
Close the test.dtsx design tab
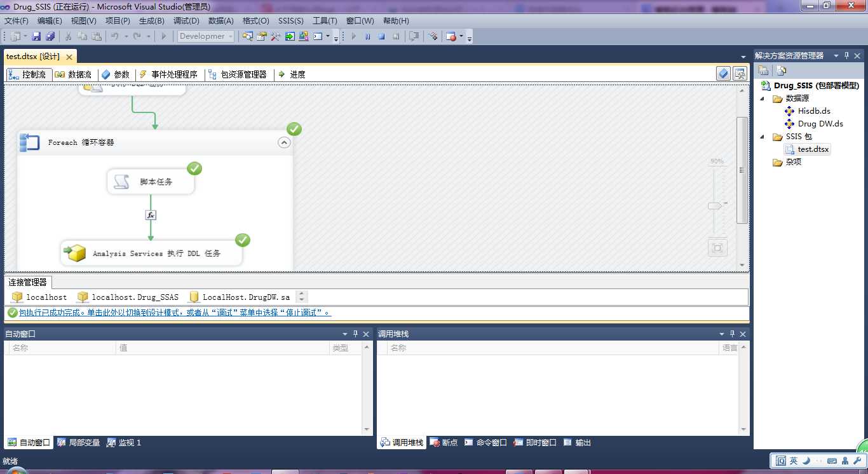(69, 57)
